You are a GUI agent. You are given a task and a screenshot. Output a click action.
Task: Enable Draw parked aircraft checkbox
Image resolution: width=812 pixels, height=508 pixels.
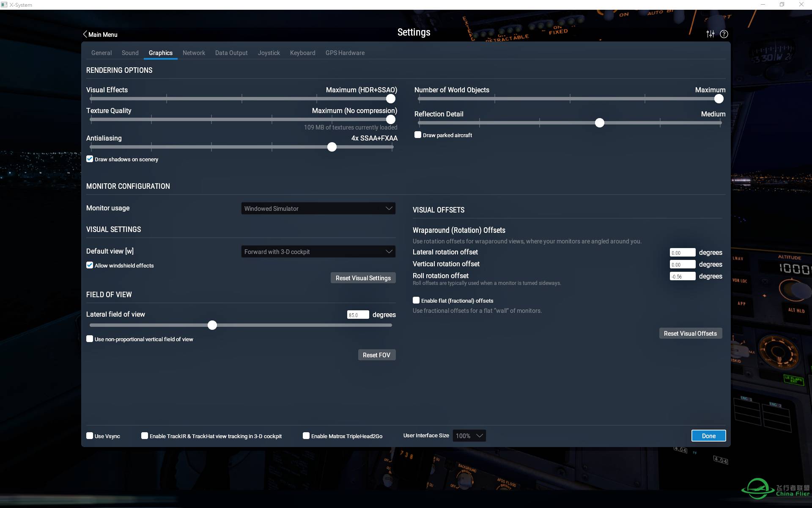pyautogui.click(x=417, y=135)
